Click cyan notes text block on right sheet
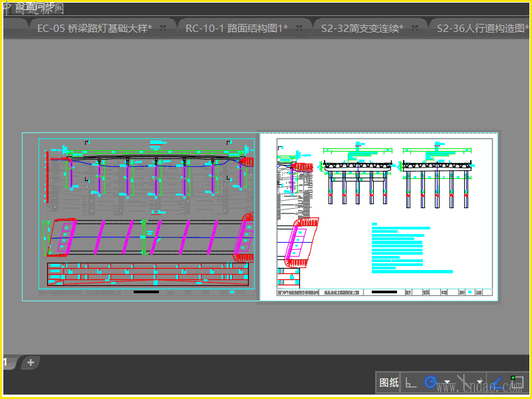Screen dimensions: 532x399 point(399,247)
